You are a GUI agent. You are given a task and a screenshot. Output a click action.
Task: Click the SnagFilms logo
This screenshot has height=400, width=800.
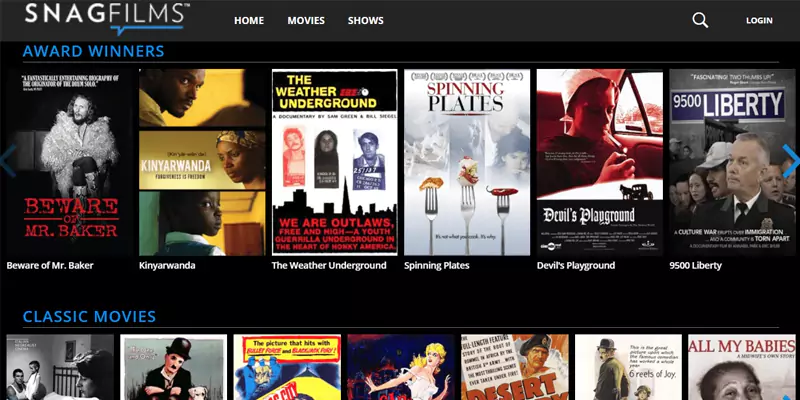107,18
